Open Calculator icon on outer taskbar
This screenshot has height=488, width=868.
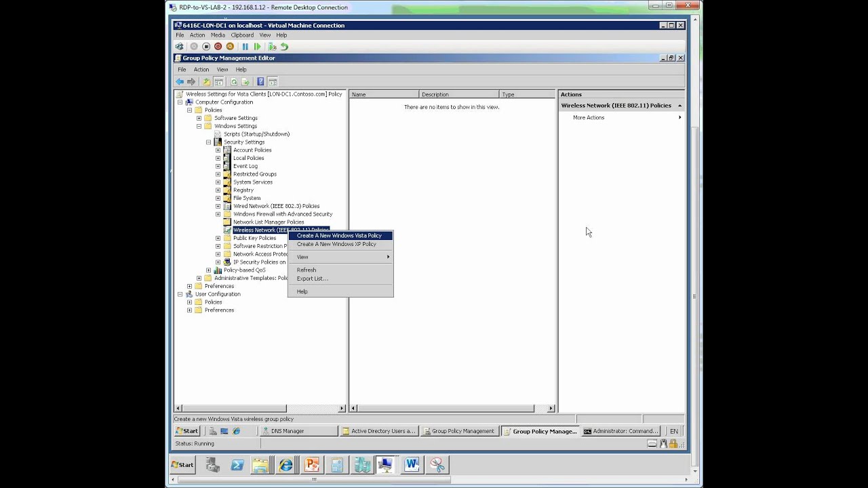coord(337,465)
